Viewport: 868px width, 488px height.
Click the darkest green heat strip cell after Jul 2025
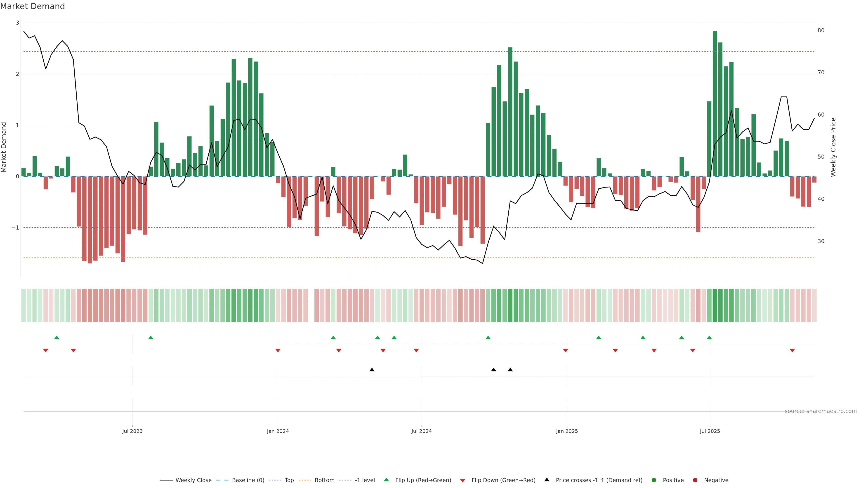click(715, 305)
